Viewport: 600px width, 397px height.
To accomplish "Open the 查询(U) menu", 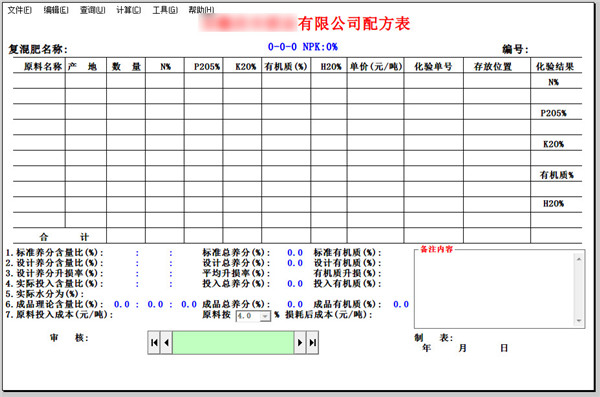I will 92,10.
